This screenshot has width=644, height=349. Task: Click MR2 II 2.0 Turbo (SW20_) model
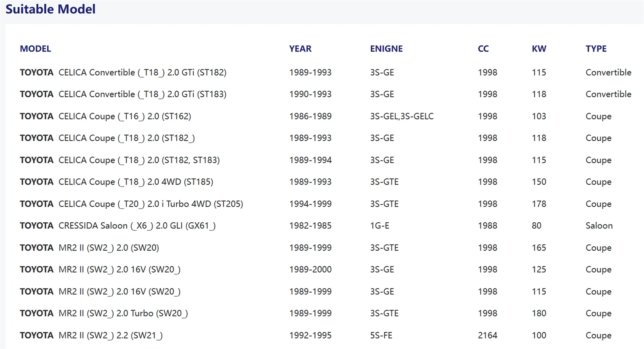coord(123,313)
